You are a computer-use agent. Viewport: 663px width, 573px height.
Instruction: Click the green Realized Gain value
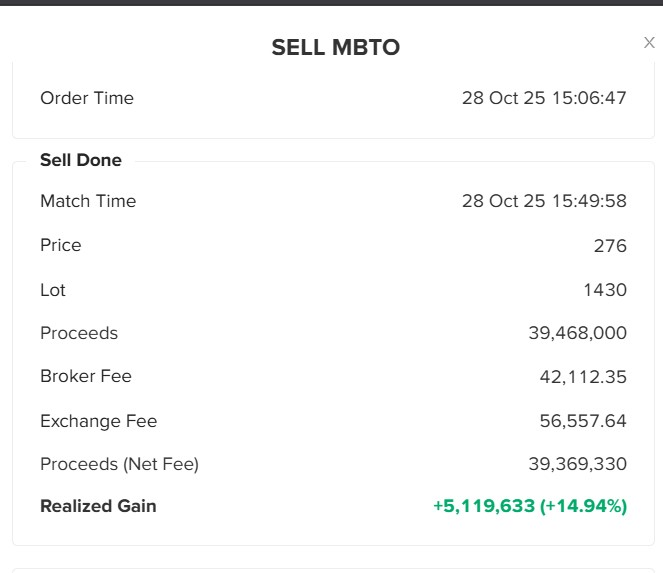tap(529, 506)
